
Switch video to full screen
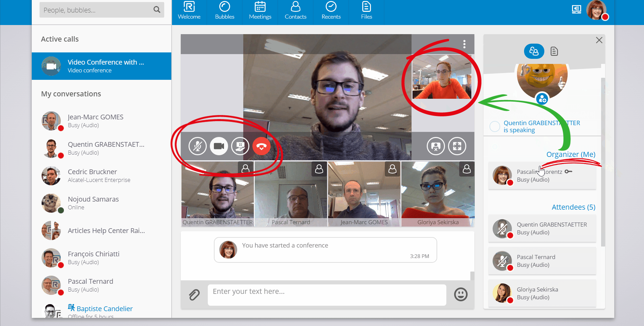(x=457, y=146)
